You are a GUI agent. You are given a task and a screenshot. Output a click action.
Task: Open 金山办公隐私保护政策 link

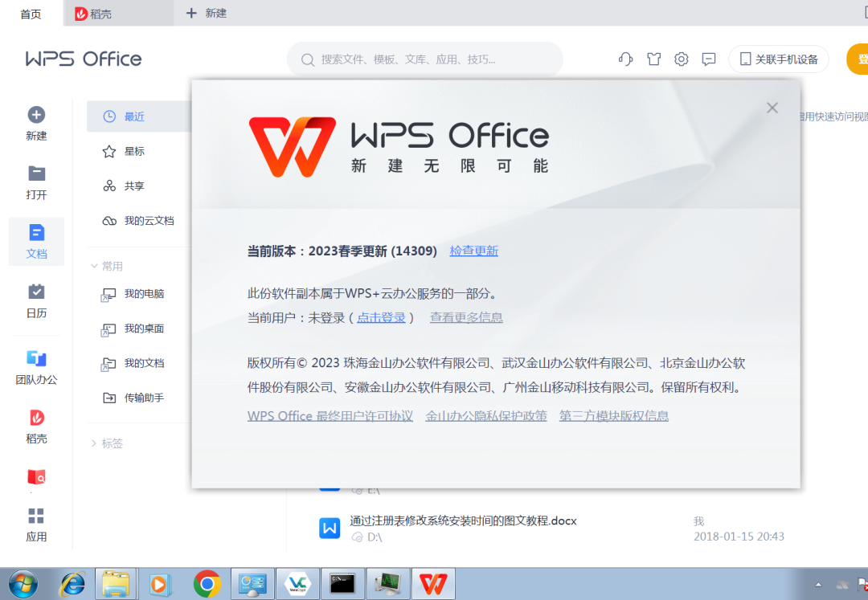point(486,416)
